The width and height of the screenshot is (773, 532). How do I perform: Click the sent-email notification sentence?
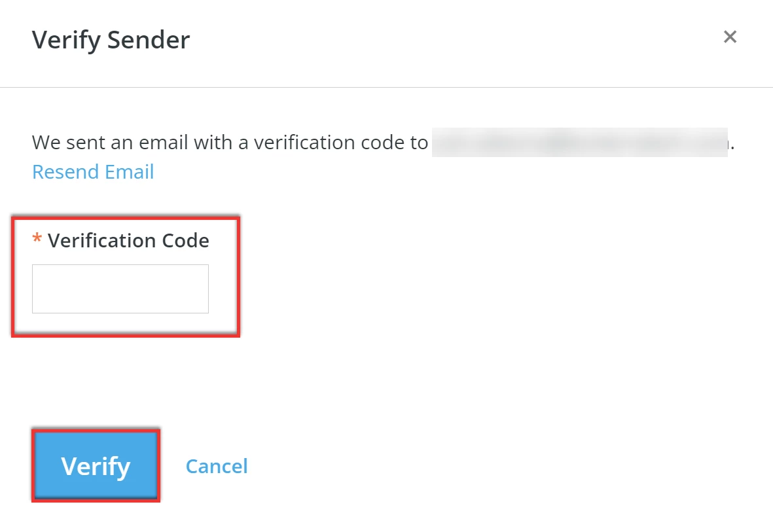click(229, 142)
